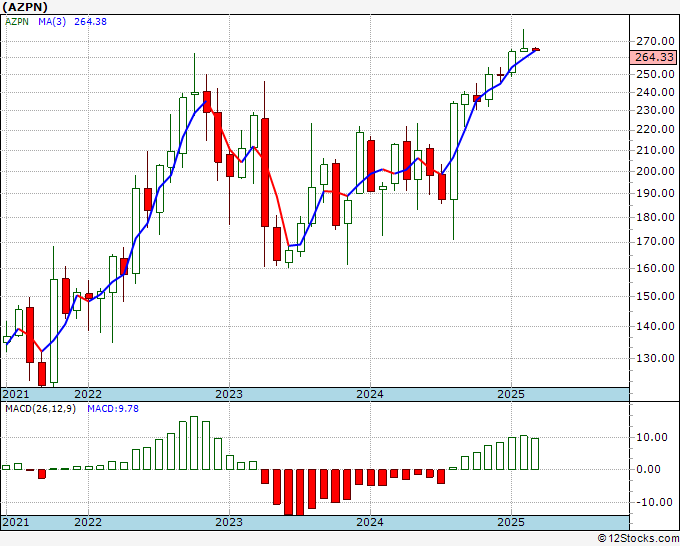Click the 140.00 price axis label
The image size is (680, 546).
pos(655,326)
